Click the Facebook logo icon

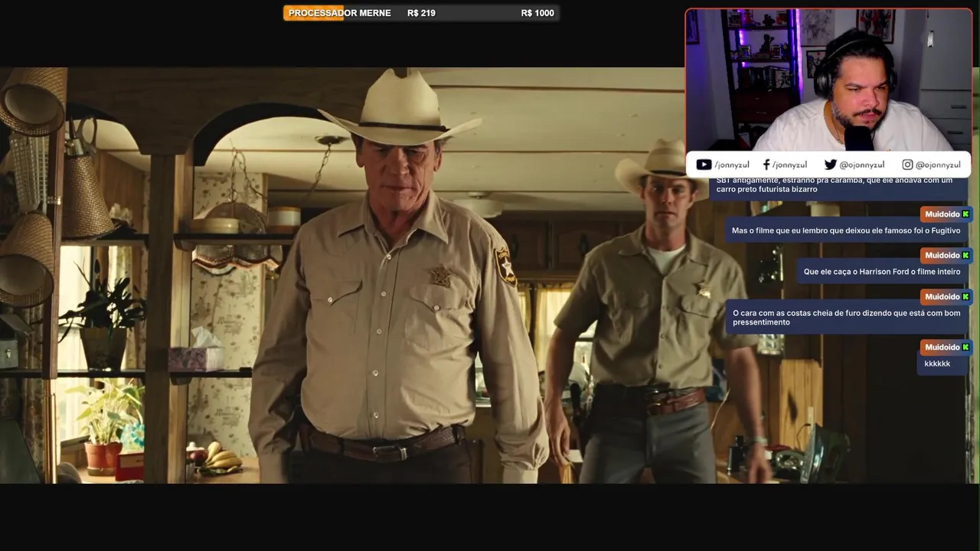point(766,165)
